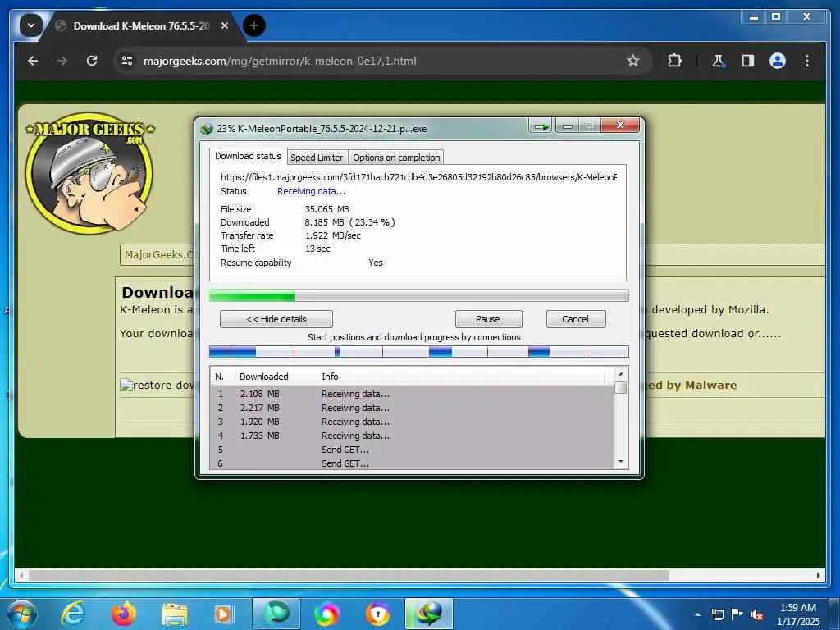Open the Options on completion tab
This screenshot has width=840, height=630.
click(396, 157)
